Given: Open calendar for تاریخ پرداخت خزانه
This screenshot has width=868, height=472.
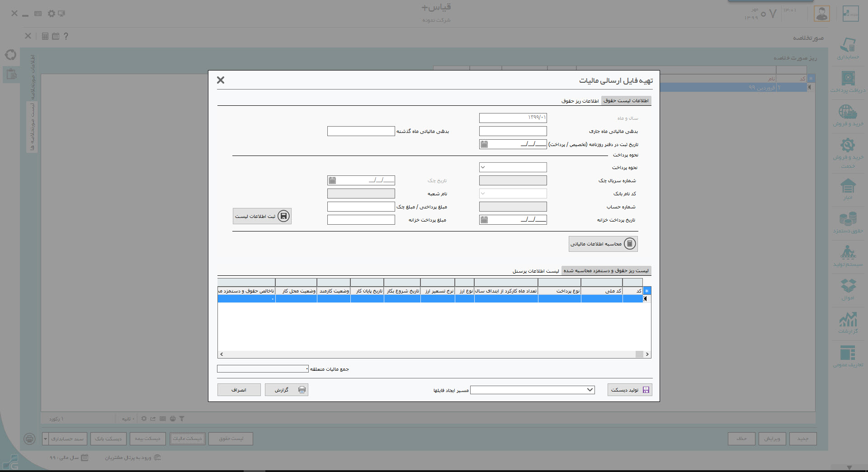Looking at the screenshot, I should (484, 220).
